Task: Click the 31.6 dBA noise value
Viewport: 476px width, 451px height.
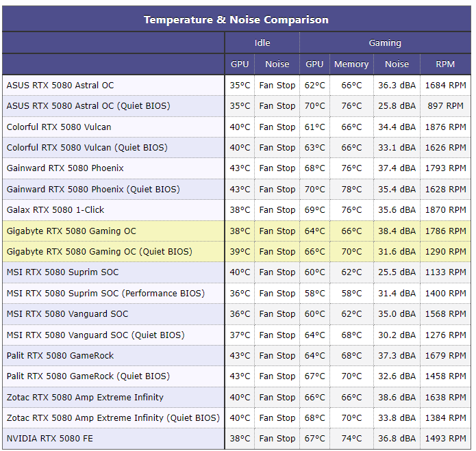Action: click(x=397, y=252)
